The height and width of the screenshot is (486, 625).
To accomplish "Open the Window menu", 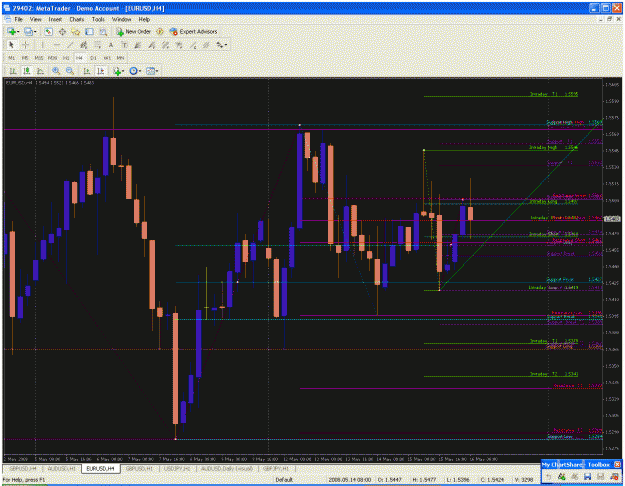I will point(121,19).
